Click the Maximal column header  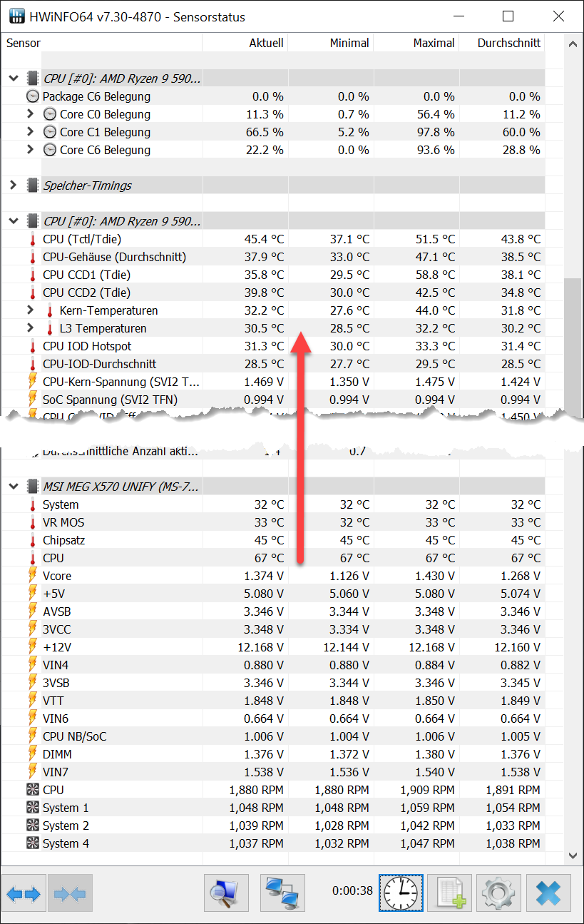[416, 43]
